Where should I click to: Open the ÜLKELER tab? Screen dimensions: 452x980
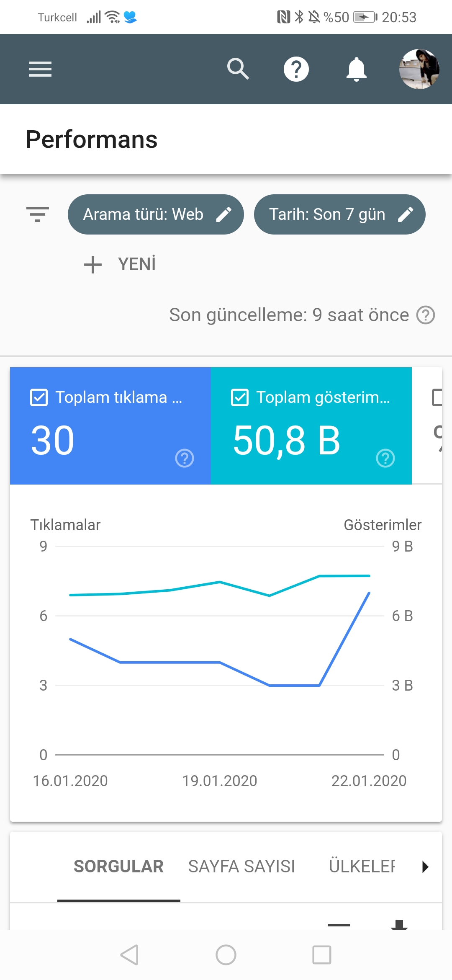(362, 867)
